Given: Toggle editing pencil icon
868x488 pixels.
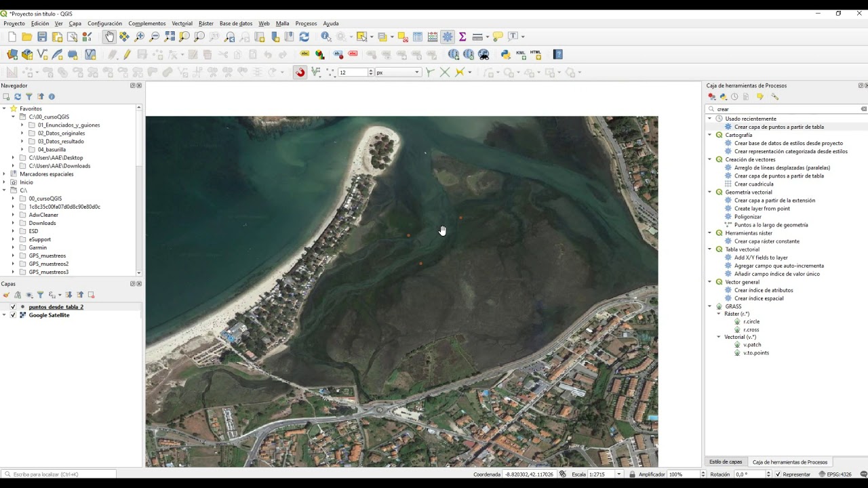Looking at the screenshot, I should point(127,54).
